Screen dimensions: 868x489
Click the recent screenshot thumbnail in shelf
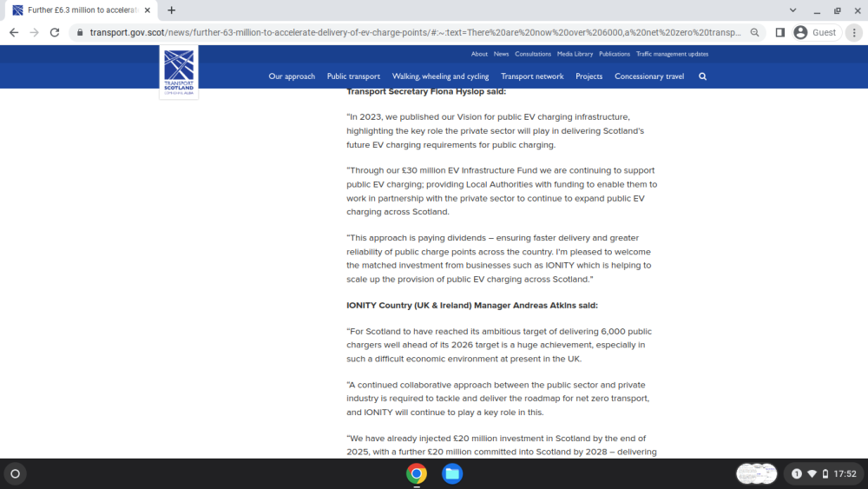point(756,474)
